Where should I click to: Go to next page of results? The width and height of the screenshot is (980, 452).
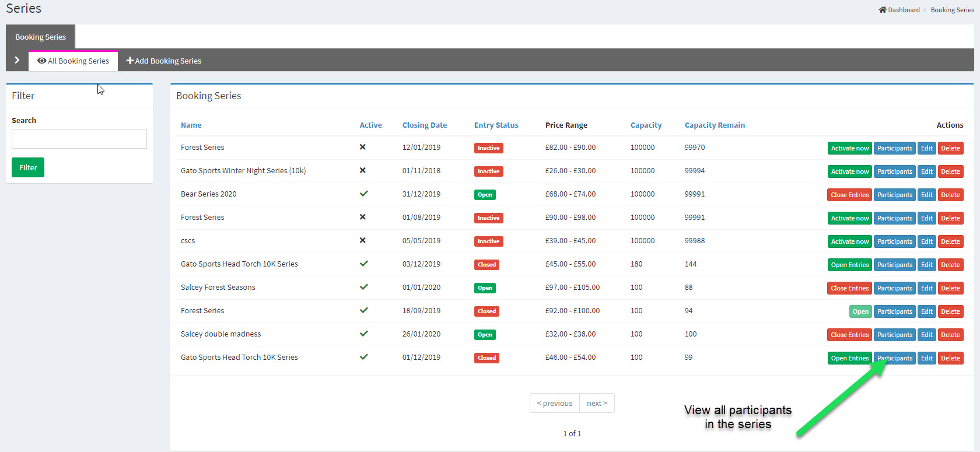597,403
